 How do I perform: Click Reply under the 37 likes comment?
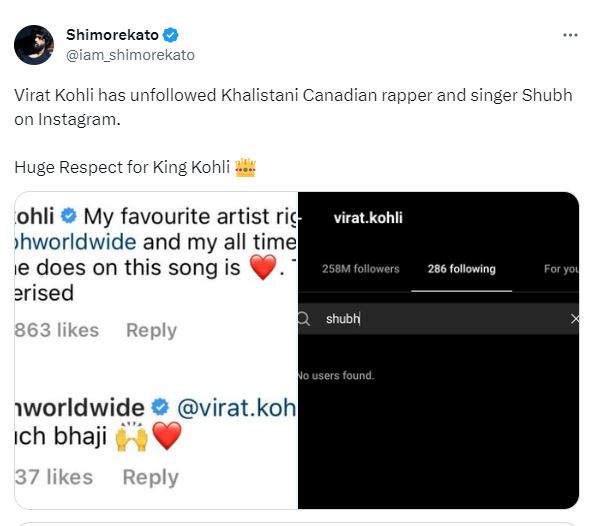[x=151, y=477]
